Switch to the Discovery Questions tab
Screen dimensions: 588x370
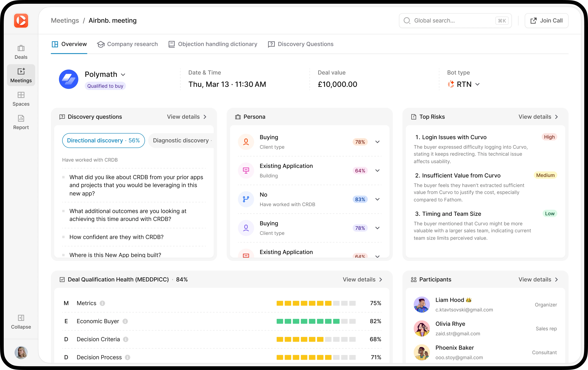(301, 44)
